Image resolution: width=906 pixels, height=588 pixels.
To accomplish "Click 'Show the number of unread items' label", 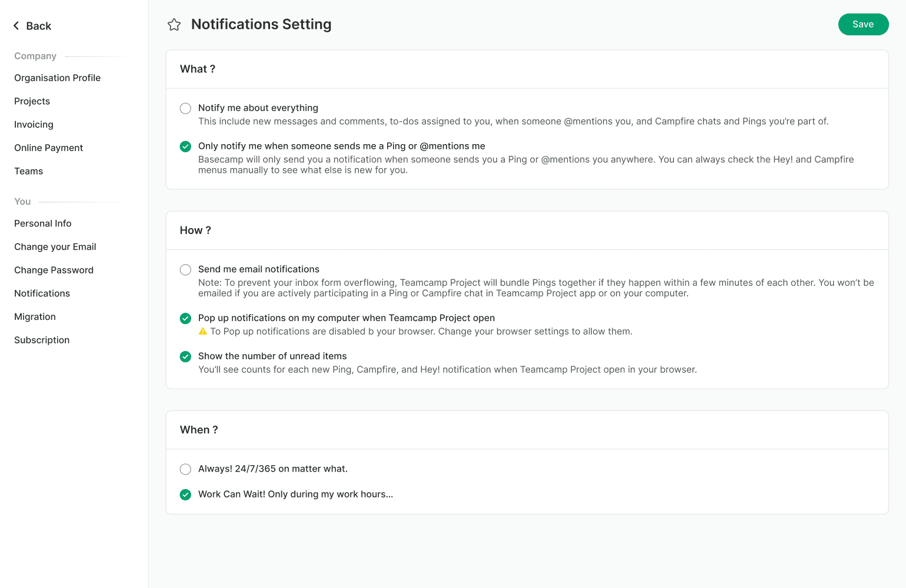I will point(272,356).
